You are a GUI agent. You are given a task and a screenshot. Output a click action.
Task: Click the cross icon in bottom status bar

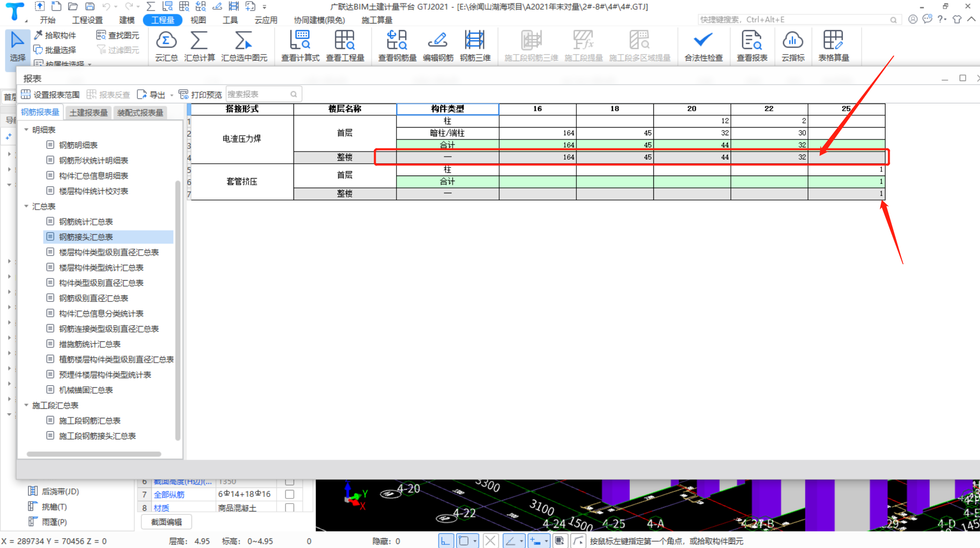490,541
